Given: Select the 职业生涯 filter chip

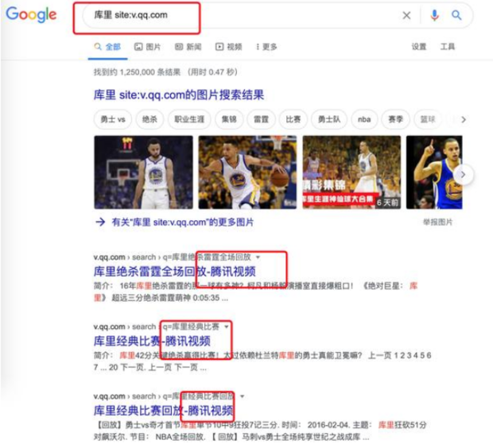Looking at the screenshot, I should pyautogui.click(x=189, y=119).
